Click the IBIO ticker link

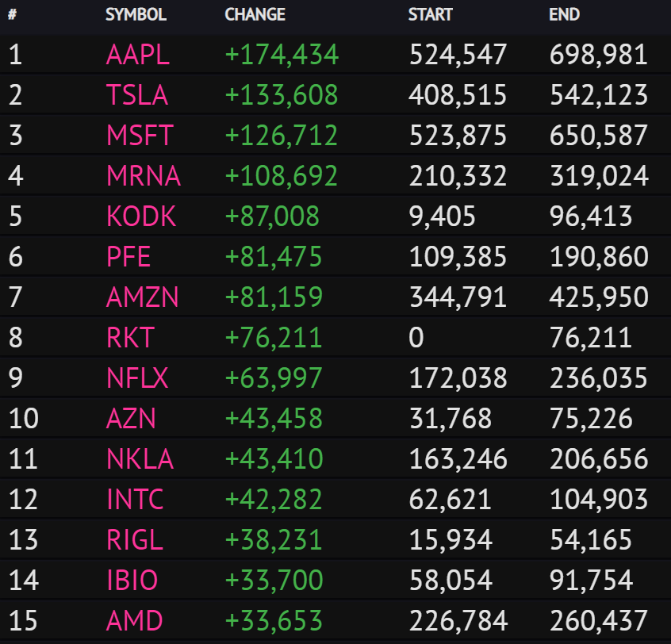[x=132, y=581]
